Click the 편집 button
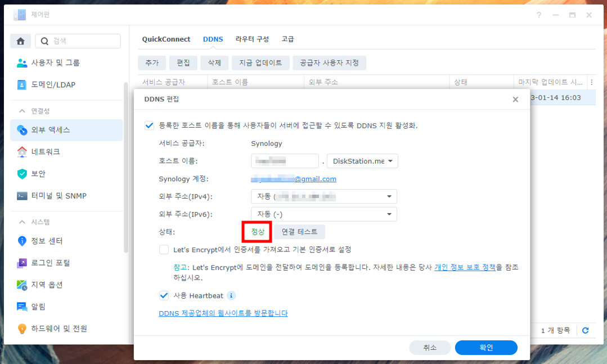The image size is (607, 364). tap(183, 63)
